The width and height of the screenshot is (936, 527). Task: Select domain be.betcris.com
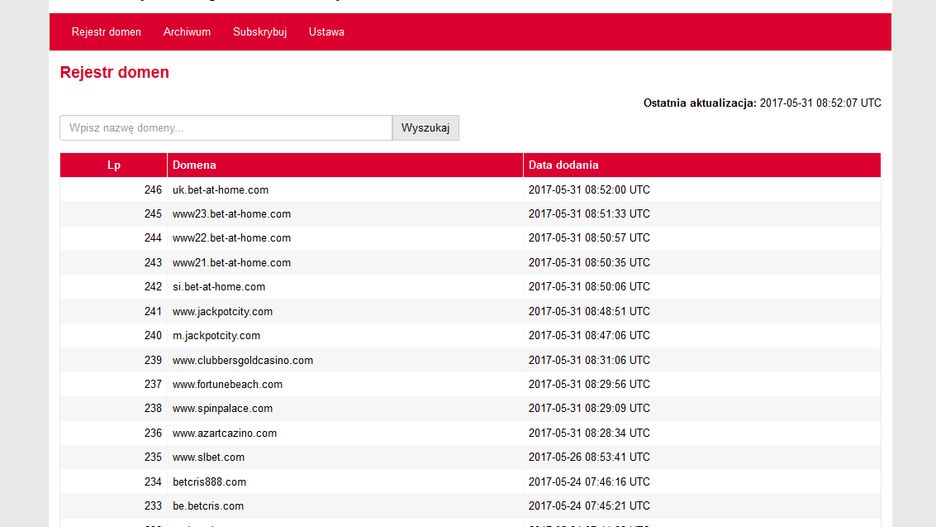pos(208,506)
